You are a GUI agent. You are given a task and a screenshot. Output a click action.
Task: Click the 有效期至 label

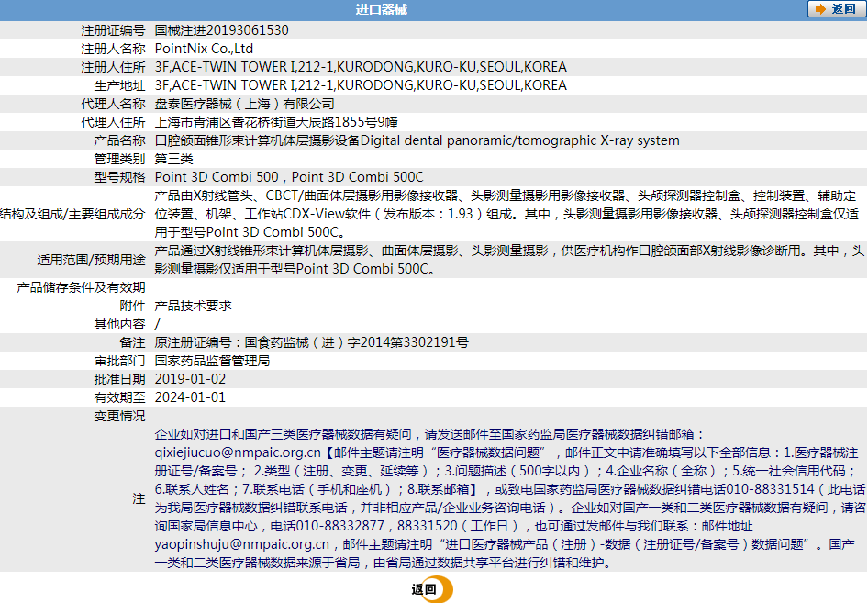[119, 397]
